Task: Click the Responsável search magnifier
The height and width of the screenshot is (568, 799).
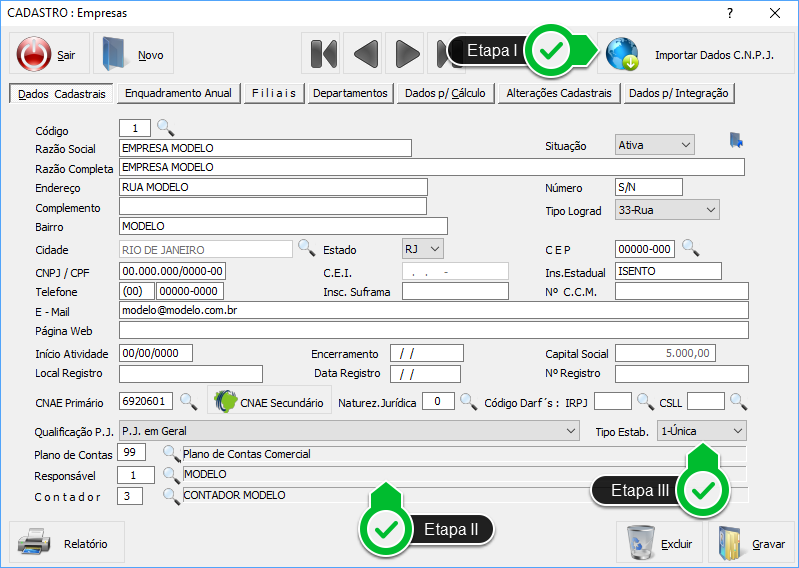Action: tap(171, 474)
